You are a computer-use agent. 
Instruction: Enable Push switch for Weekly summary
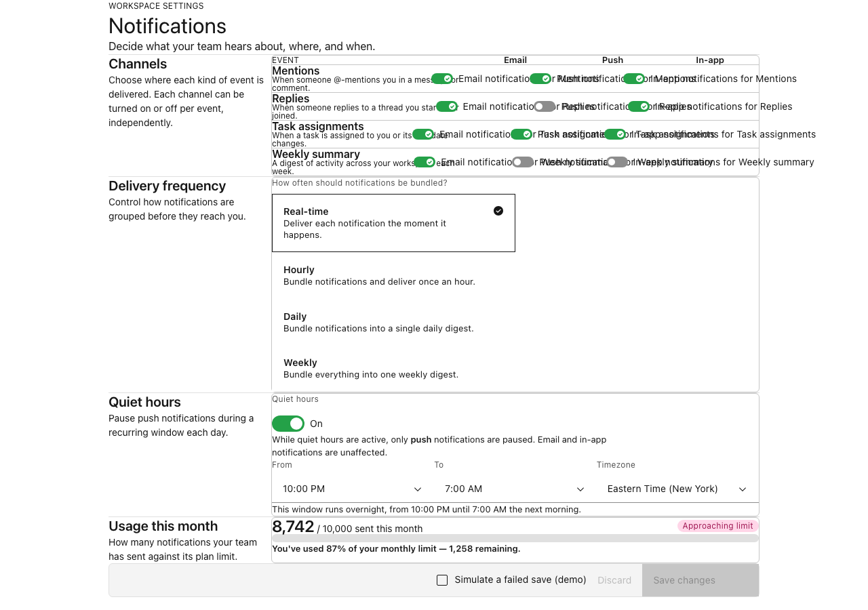point(523,162)
